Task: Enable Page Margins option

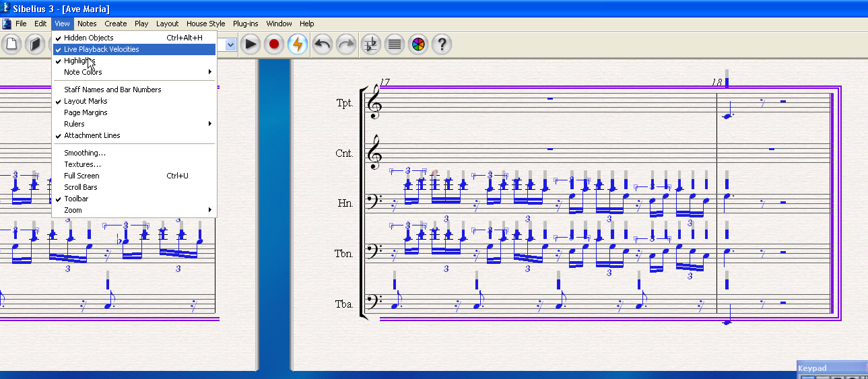Action: pyautogui.click(x=134, y=112)
